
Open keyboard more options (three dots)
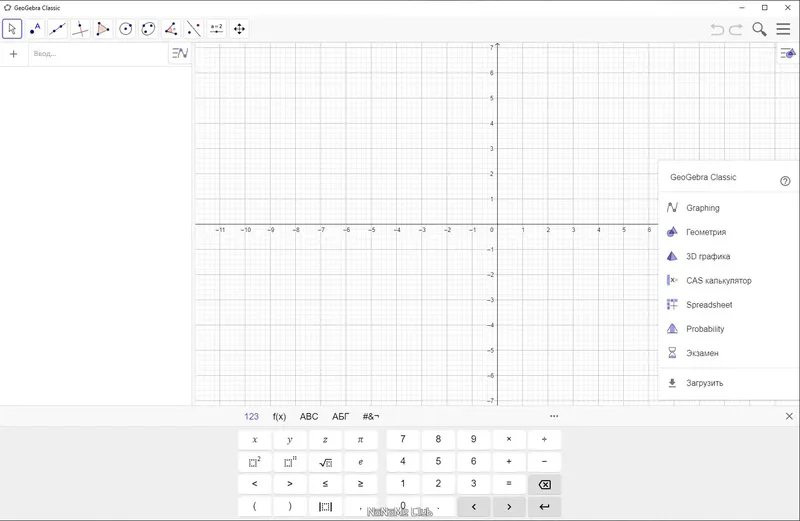tap(554, 416)
